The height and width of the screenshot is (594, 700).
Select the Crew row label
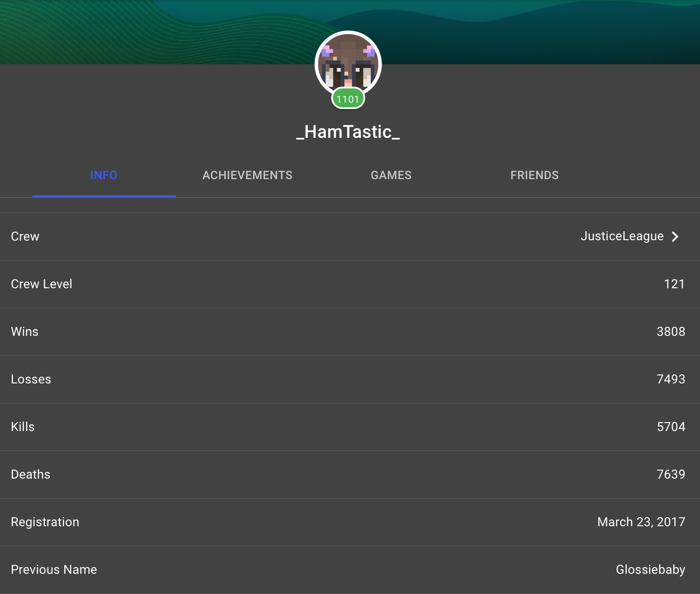pos(25,237)
